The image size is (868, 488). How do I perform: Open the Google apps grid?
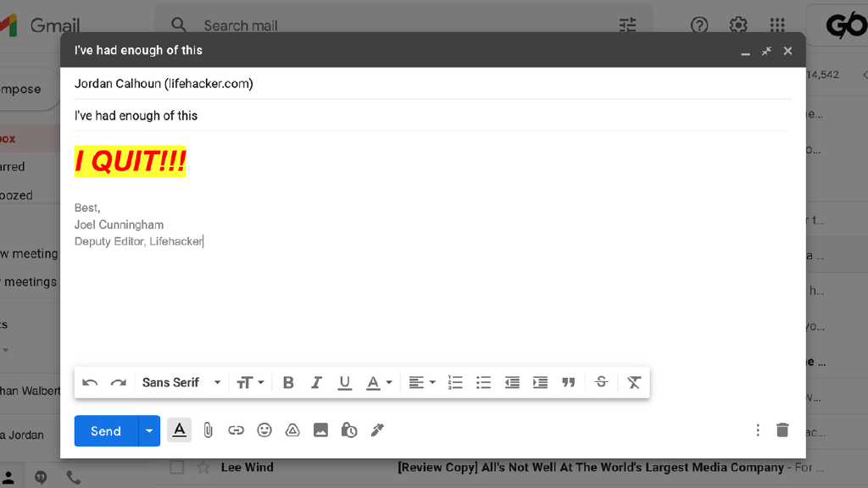tap(777, 25)
